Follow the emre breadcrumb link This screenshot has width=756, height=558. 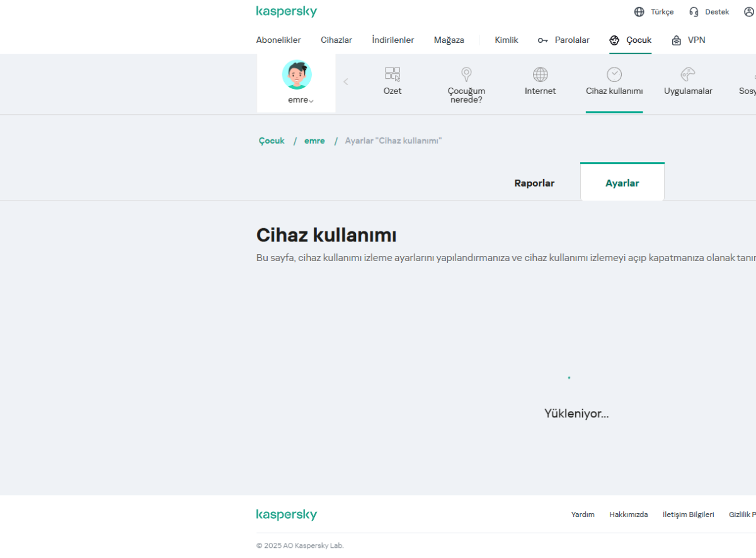coord(314,141)
